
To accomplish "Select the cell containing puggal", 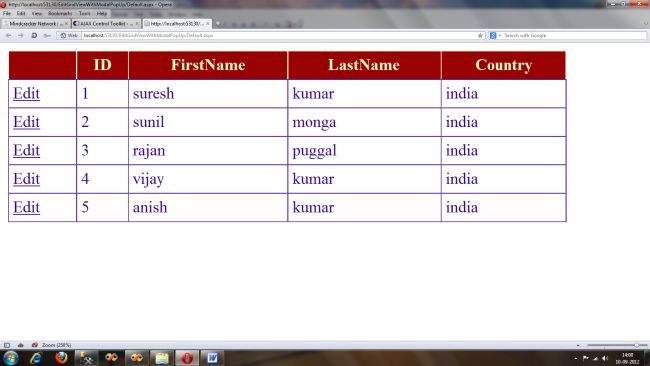I will pyautogui.click(x=364, y=150).
